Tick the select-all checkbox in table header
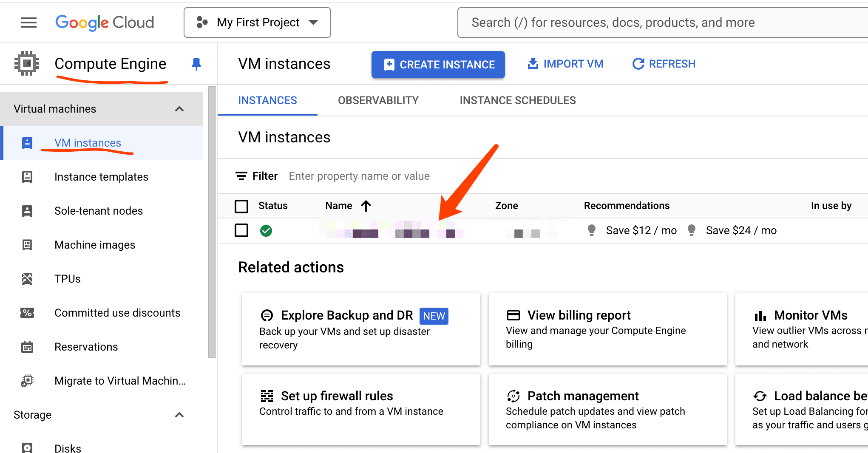The image size is (868, 453). click(241, 206)
